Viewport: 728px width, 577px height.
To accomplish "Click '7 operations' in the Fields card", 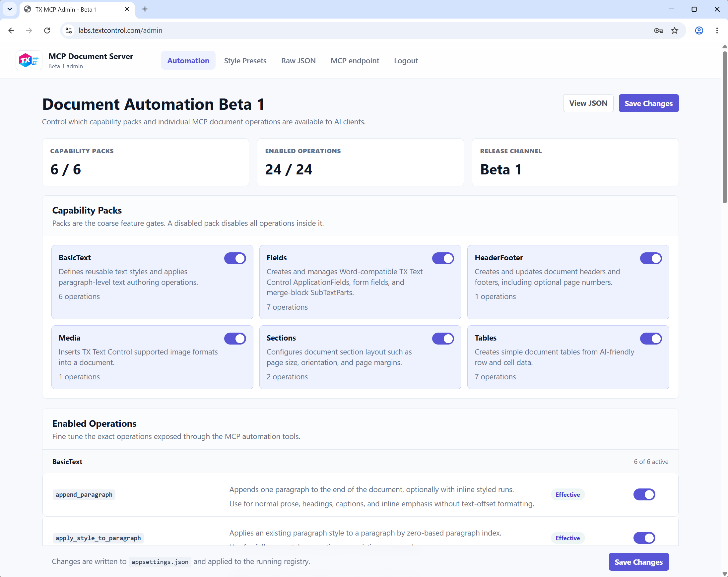I will tap(287, 307).
